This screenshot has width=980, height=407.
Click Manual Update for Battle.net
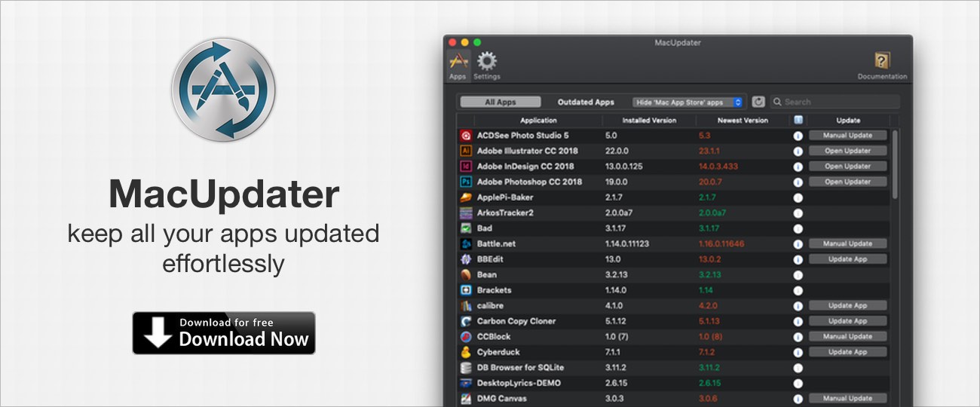848,243
